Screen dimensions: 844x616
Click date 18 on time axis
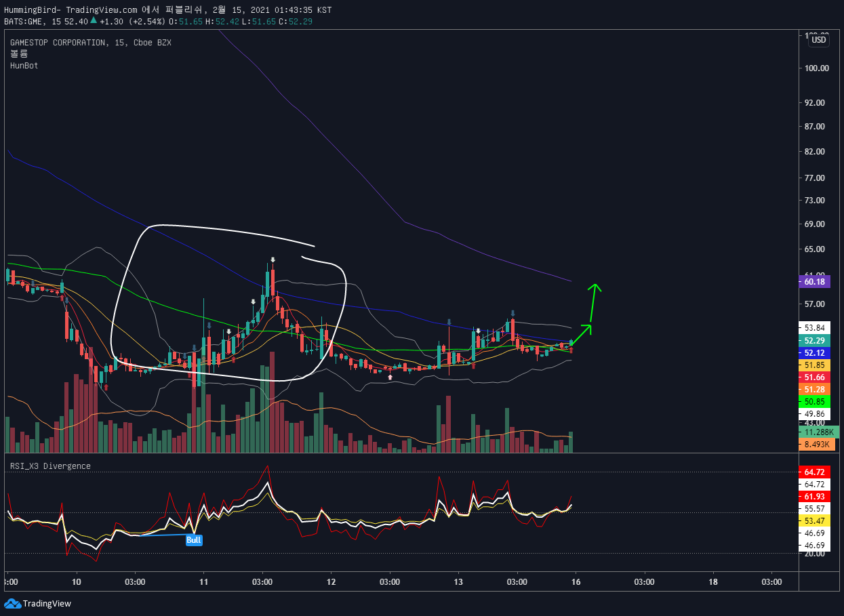[x=712, y=582]
